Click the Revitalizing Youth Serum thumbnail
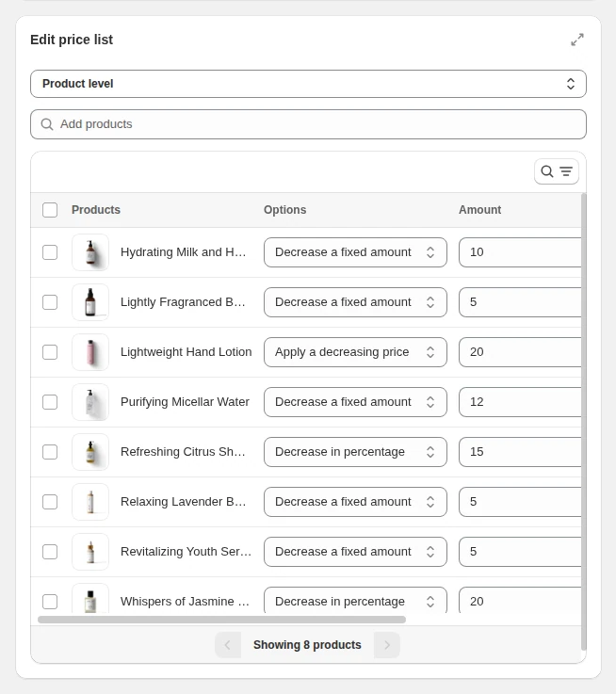 tap(90, 552)
